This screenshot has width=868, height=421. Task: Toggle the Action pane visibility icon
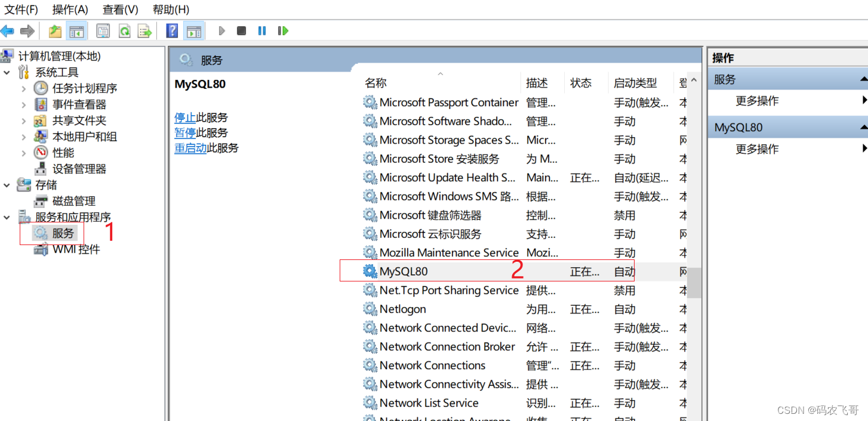click(x=193, y=30)
